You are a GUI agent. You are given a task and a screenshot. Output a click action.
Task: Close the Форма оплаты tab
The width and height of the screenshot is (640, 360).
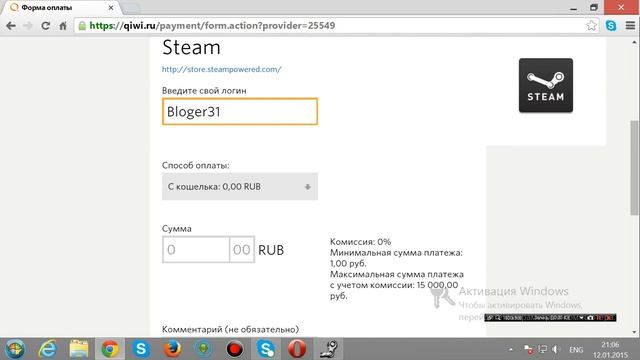tap(111, 8)
